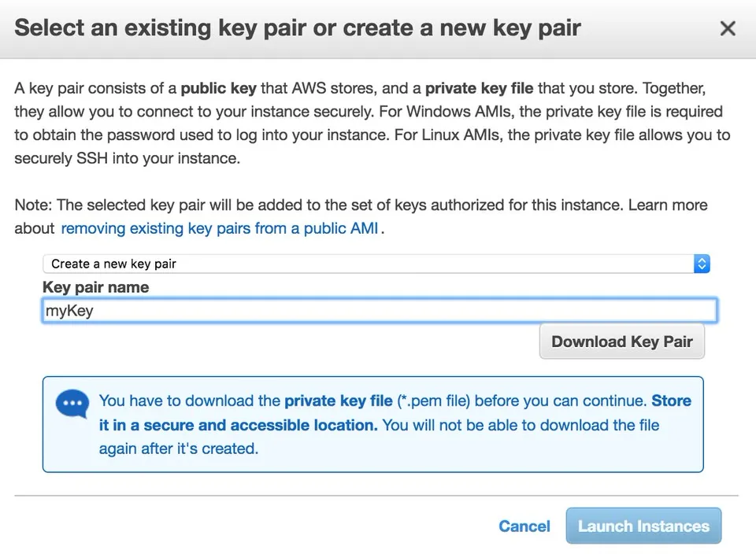756x554 pixels.
Task: Click inside the Key pair name field
Action: (378, 310)
